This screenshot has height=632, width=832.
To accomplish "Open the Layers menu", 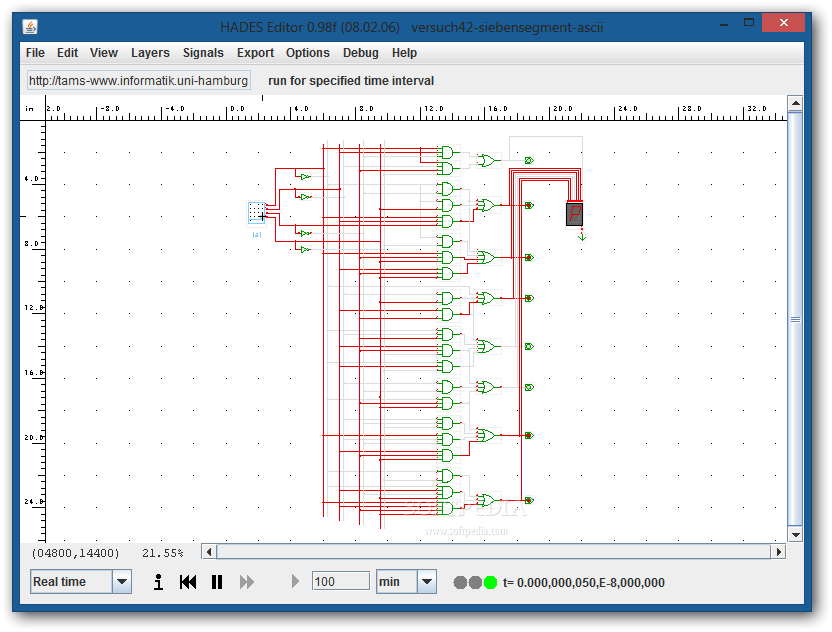I will click(x=150, y=53).
